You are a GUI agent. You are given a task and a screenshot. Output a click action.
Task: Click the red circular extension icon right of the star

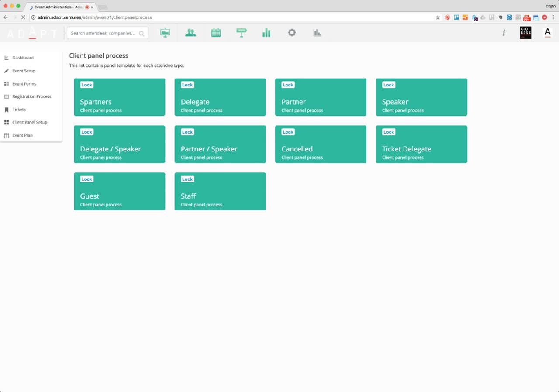point(448,17)
